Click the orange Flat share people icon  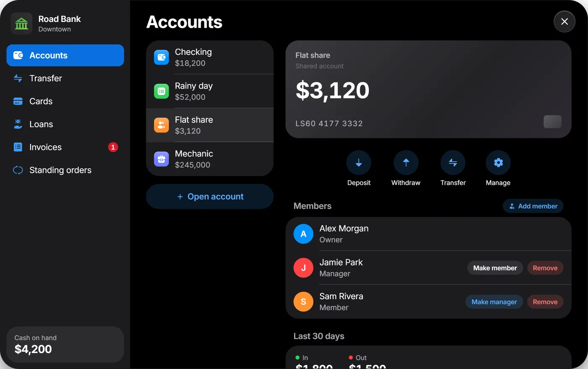point(161,125)
